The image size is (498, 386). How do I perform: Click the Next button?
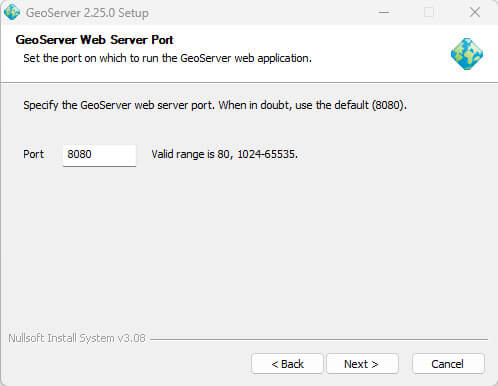[362, 364]
